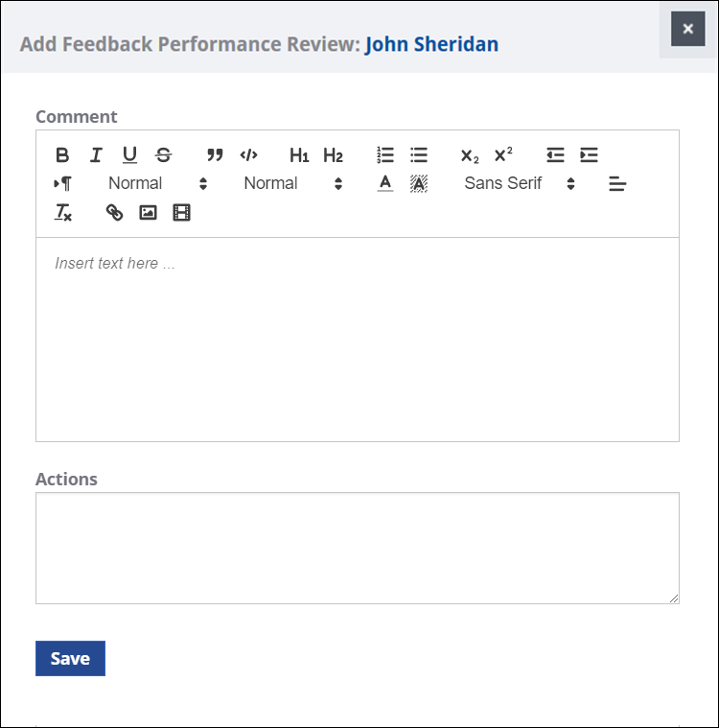This screenshot has height=728, width=719.
Task: Apply italic formatting
Action: [x=96, y=155]
